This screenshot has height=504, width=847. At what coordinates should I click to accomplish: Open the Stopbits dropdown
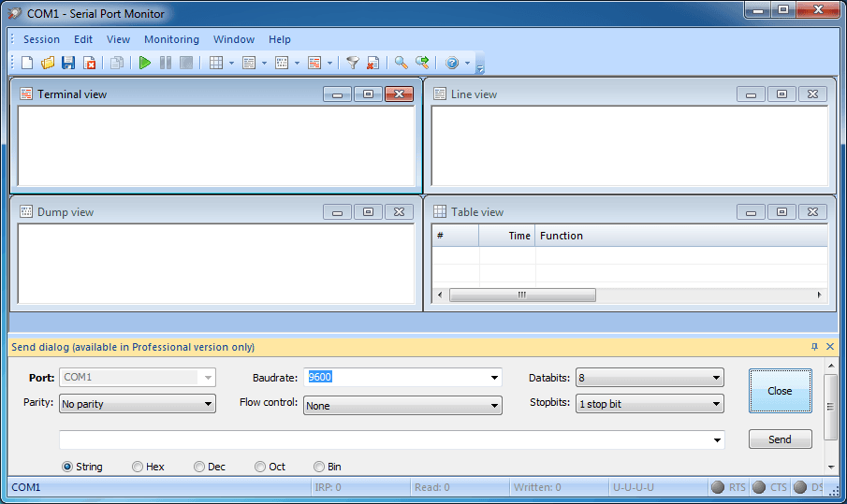716,404
